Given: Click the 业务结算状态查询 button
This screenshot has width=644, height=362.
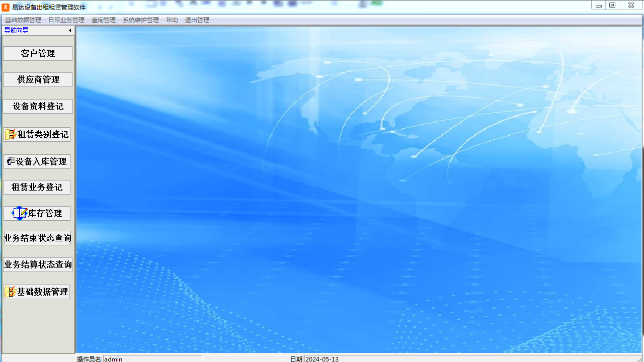Looking at the screenshot, I should pos(38,264).
